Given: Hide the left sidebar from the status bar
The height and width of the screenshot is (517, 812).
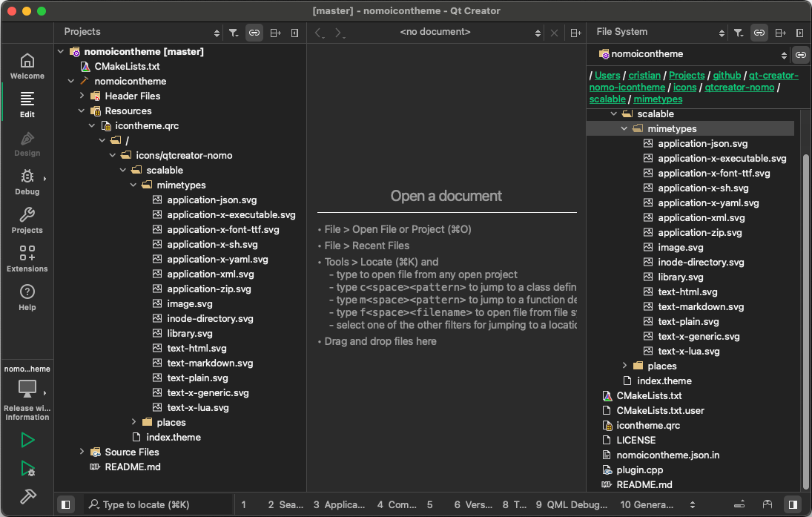Looking at the screenshot, I should click(65, 504).
